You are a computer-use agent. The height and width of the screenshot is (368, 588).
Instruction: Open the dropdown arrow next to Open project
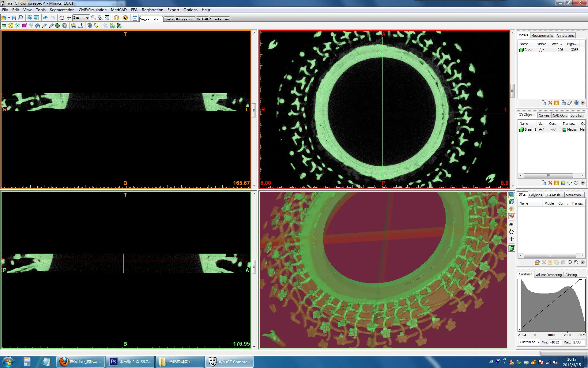coord(9,18)
